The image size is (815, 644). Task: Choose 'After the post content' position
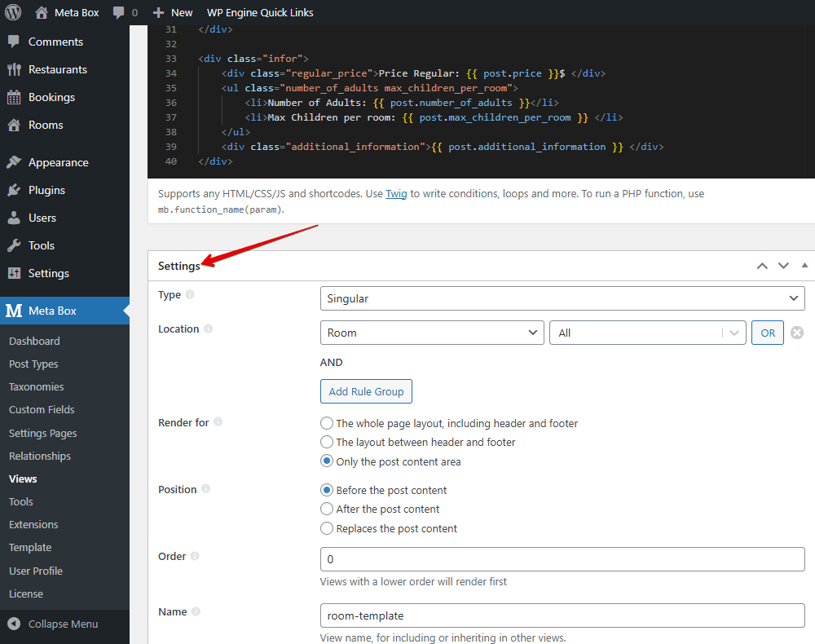(x=327, y=509)
